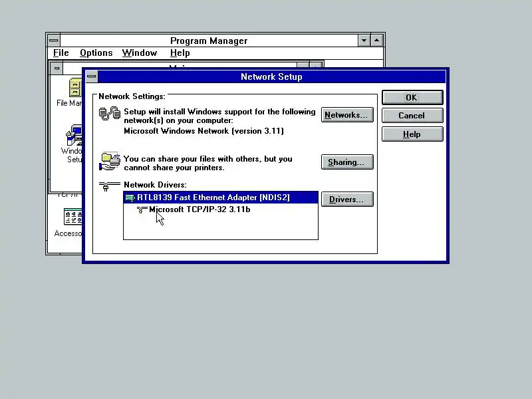
Task: Click the Program Manager title bar
Action: tap(209, 41)
